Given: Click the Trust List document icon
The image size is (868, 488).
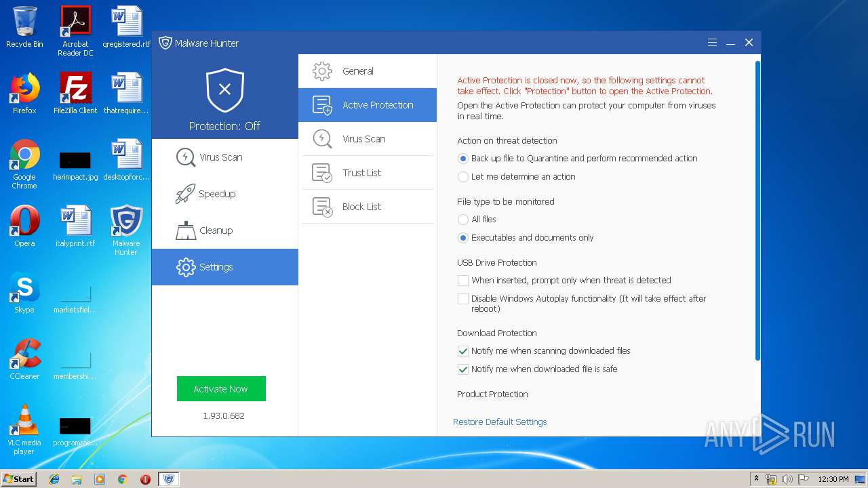Looking at the screenshot, I should (322, 173).
